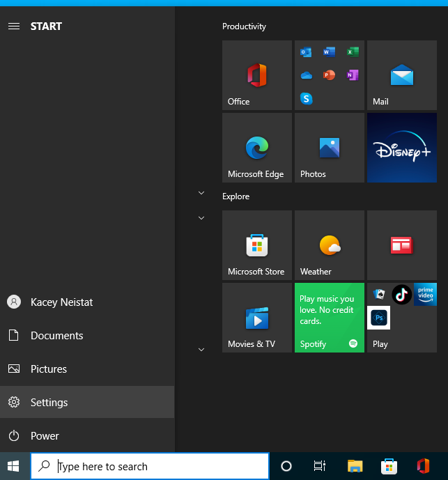Open Office from the taskbar
Screen dimensions: 448x480
[423, 466]
